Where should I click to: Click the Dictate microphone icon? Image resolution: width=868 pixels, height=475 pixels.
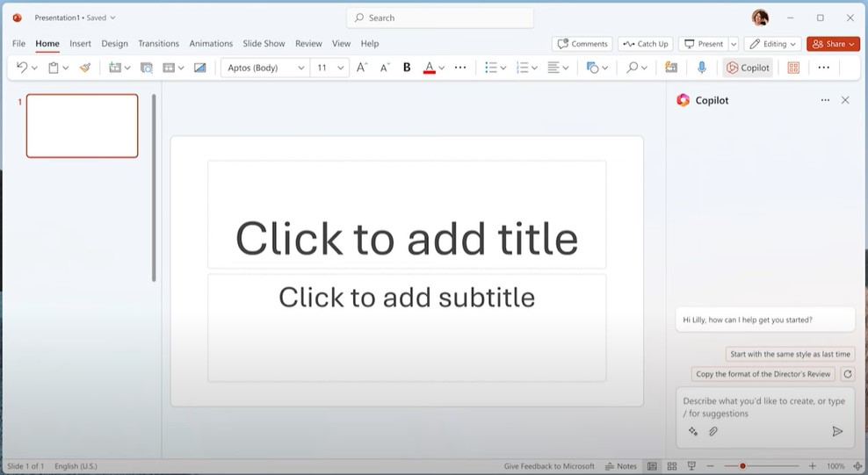(701, 68)
